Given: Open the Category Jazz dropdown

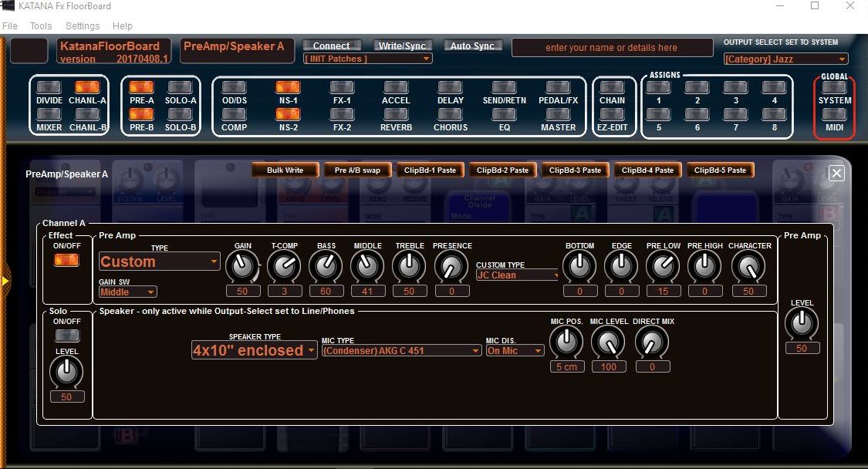Looking at the screenshot, I should click(785, 59).
